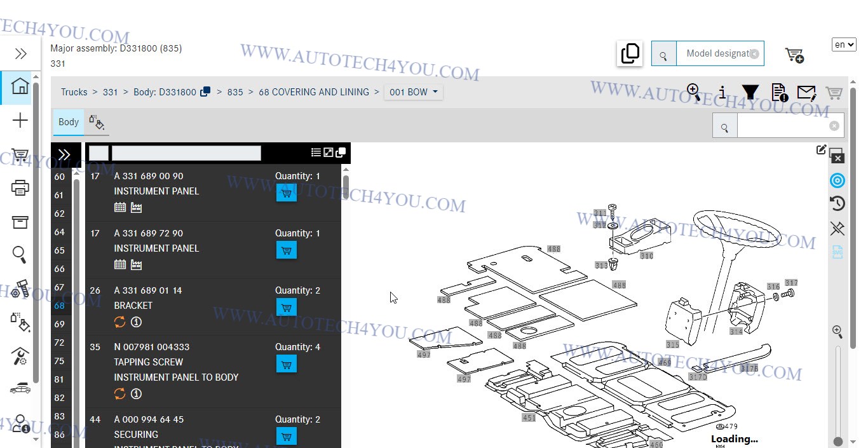
Task: Click the history clock icon beside diagram
Action: pyautogui.click(x=837, y=203)
